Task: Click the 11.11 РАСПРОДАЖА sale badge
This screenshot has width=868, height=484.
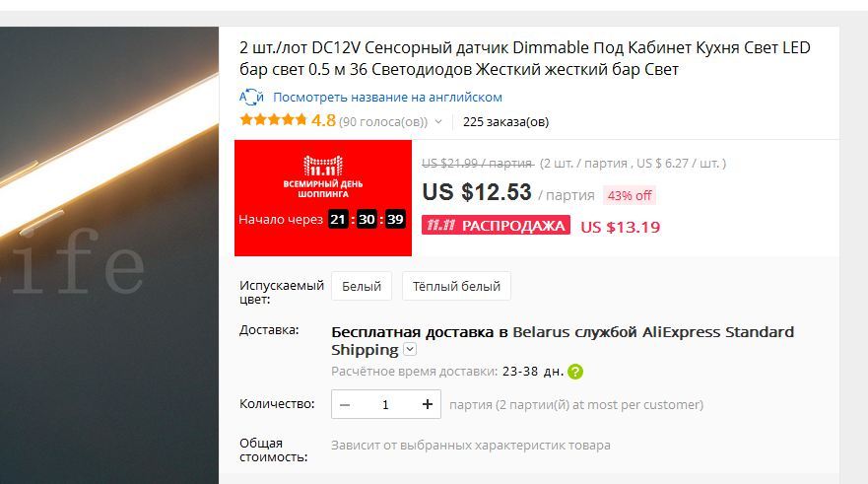Action: pyautogui.click(x=496, y=226)
